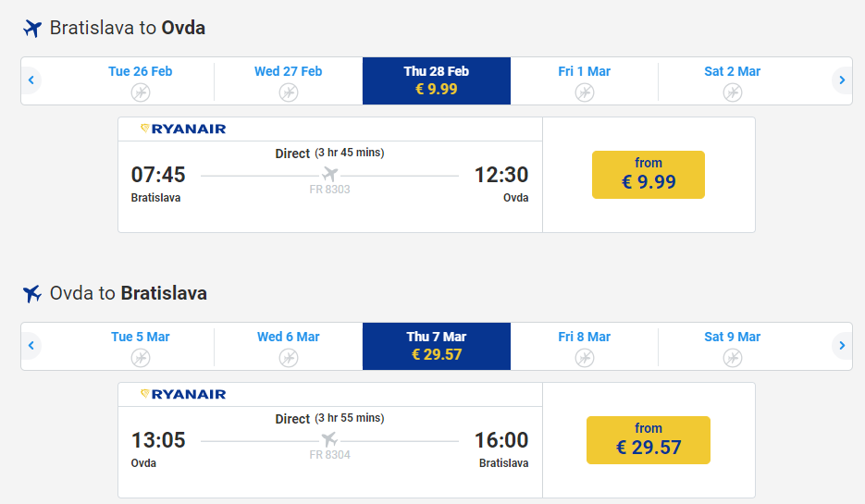Click the no-flight icon under Tue 26 Feb

[141, 92]
